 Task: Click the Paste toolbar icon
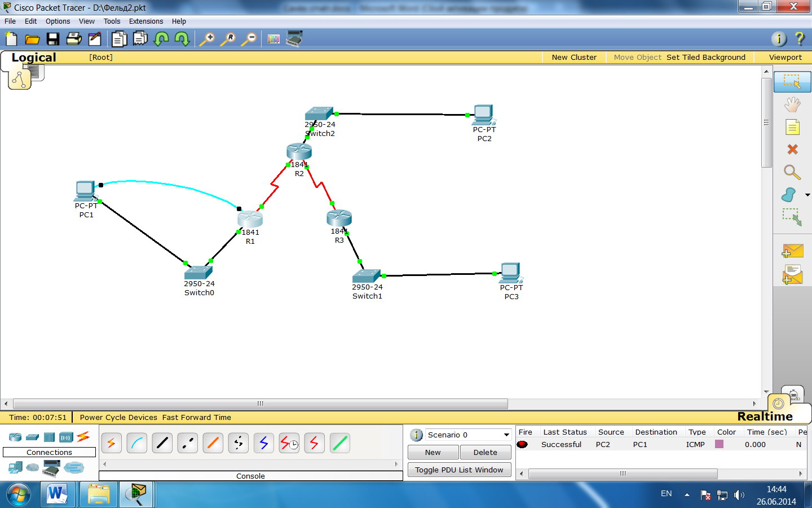pos(140,39)
